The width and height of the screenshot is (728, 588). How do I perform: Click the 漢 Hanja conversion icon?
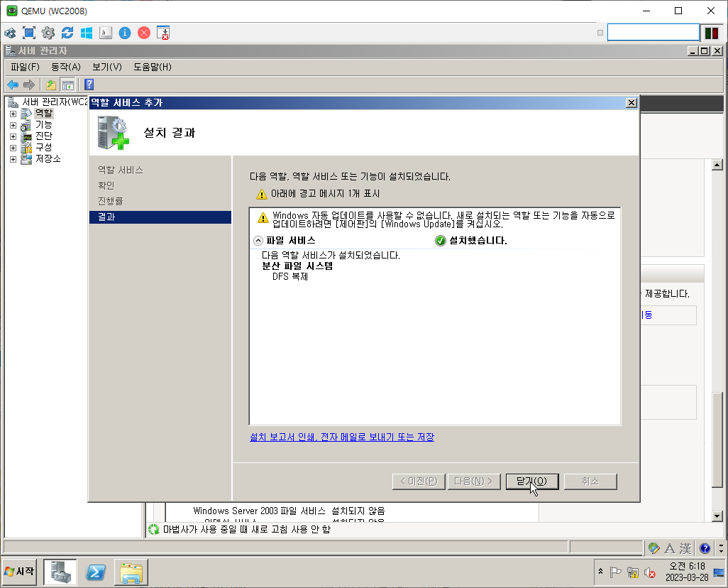(685, 548)
